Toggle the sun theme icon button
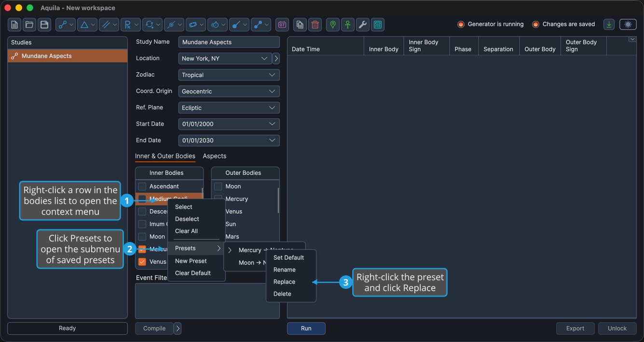This screenshot has width=644, height=342. (x=628, y=25)
